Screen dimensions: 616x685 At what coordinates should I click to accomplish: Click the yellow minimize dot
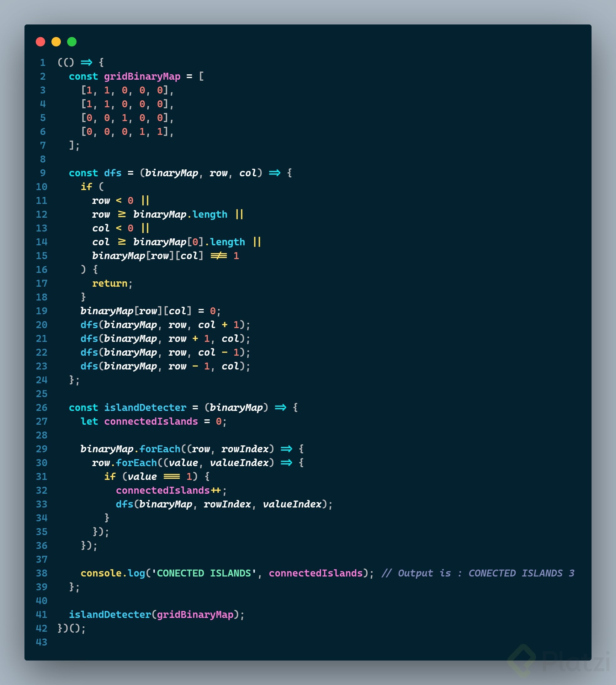pyautogui.click(x=56, y=42)
